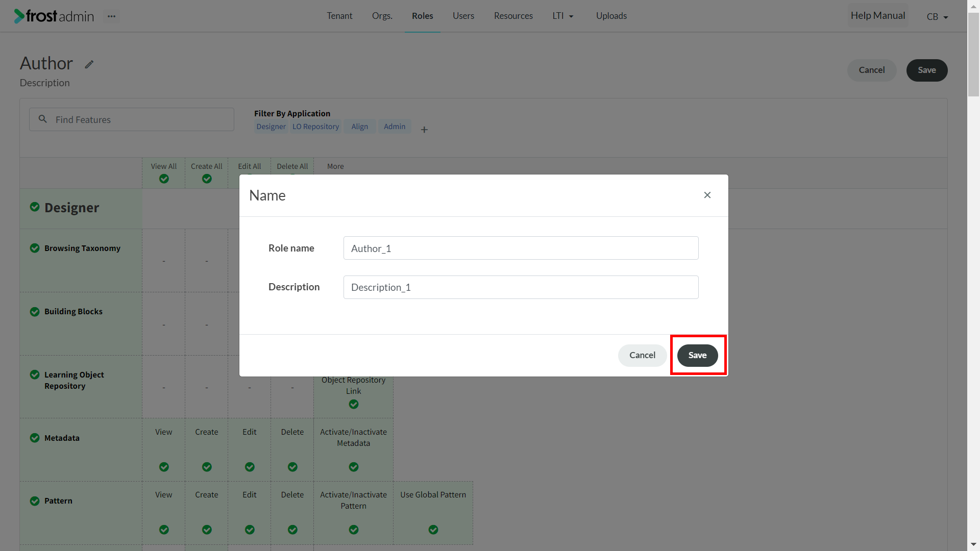Toggle Activate/Inactivate Metadata checkmark

click(354, 467)
